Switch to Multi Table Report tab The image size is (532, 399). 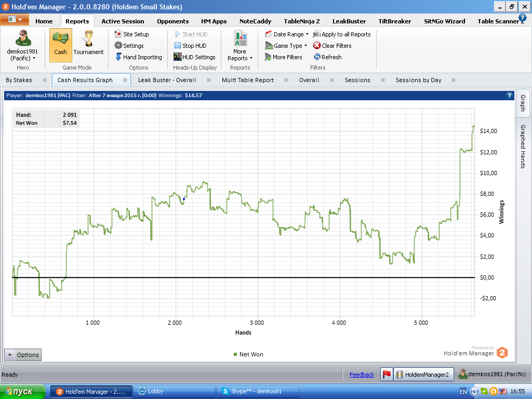coord(248,80)
